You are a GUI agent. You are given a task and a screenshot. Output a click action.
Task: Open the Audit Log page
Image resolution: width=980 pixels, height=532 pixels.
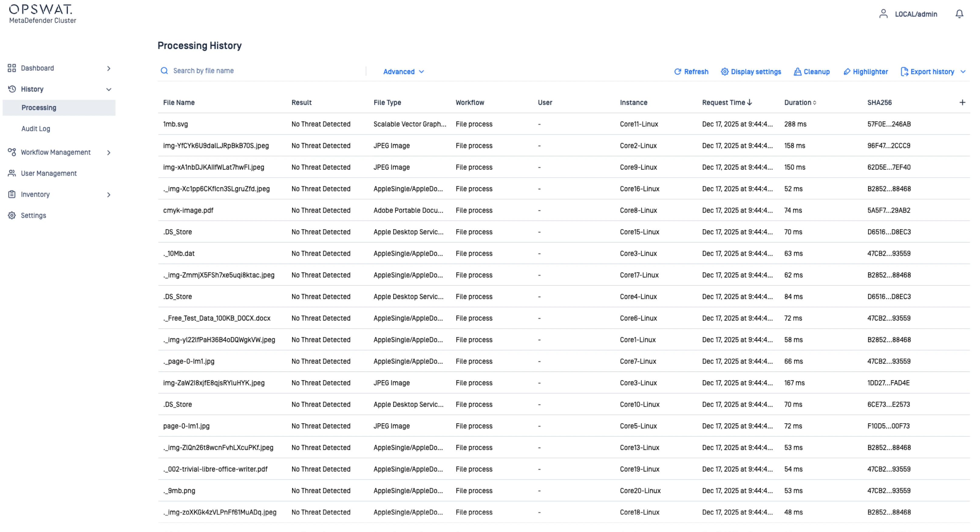point(36,129)
